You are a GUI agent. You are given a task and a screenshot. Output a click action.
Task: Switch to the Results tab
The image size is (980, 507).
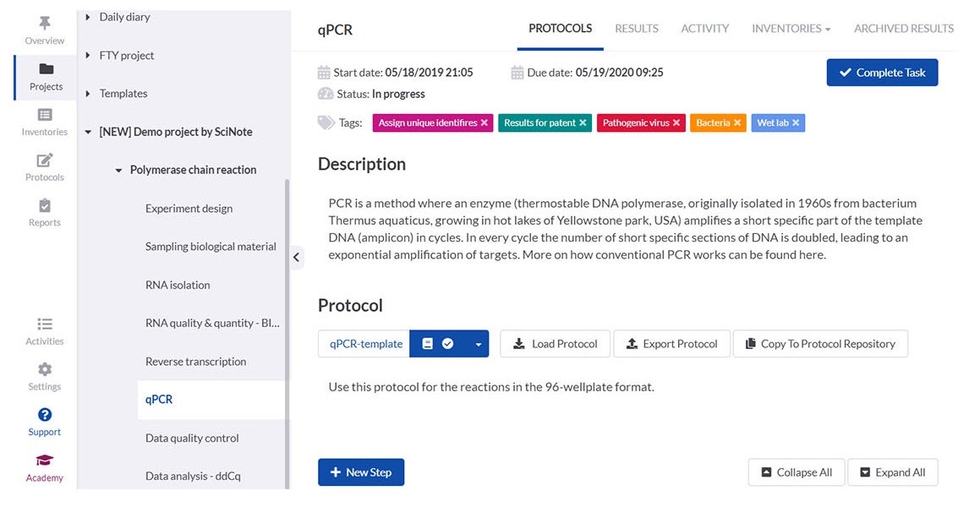point(636,29)
